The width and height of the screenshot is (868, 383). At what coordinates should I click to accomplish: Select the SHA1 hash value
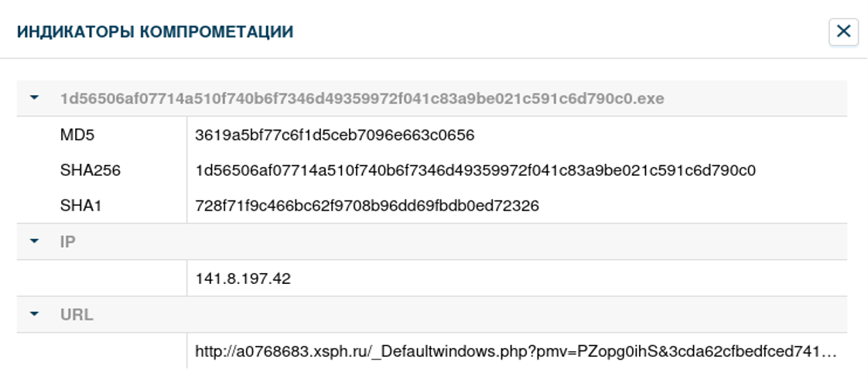coord(367,206)
